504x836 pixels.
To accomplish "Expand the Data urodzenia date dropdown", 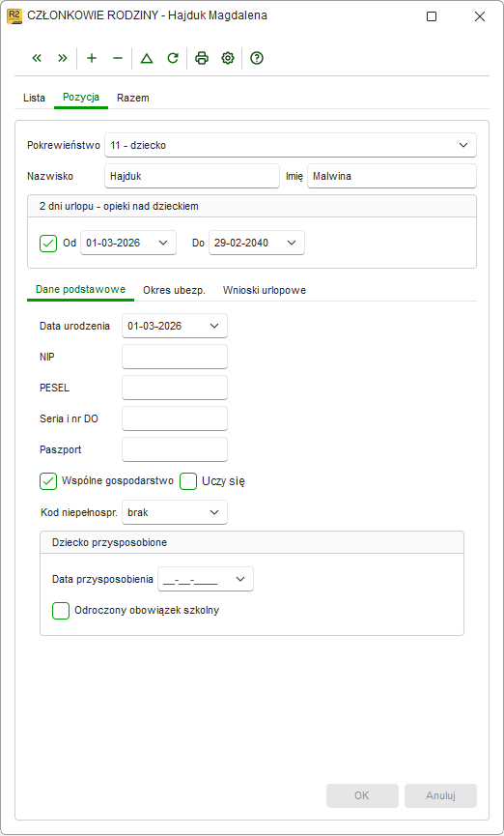I will tap(214, 326).
